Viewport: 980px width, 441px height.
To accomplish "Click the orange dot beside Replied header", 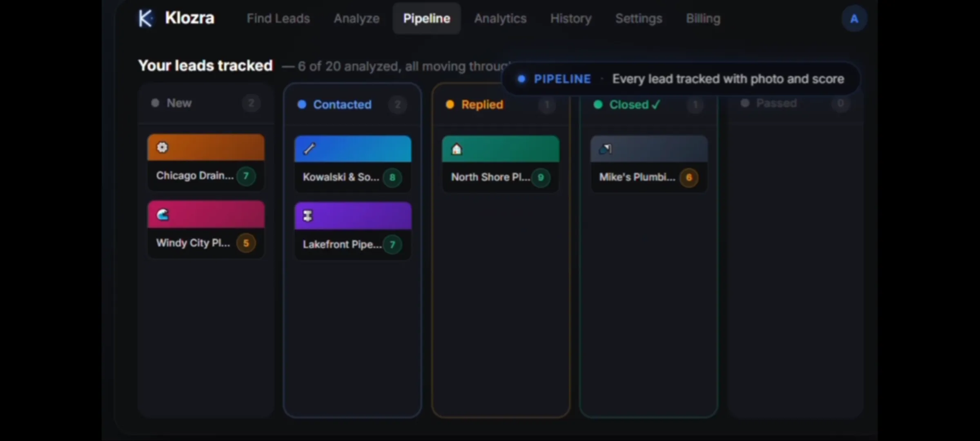I will 450,105.
